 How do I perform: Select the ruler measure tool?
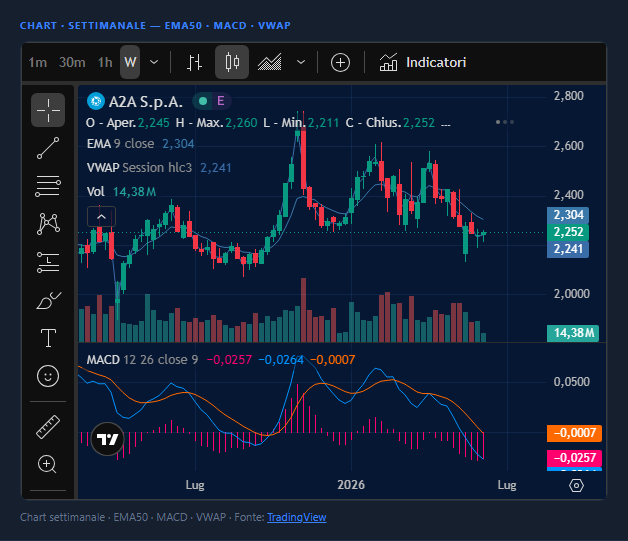tap(48, 426)
